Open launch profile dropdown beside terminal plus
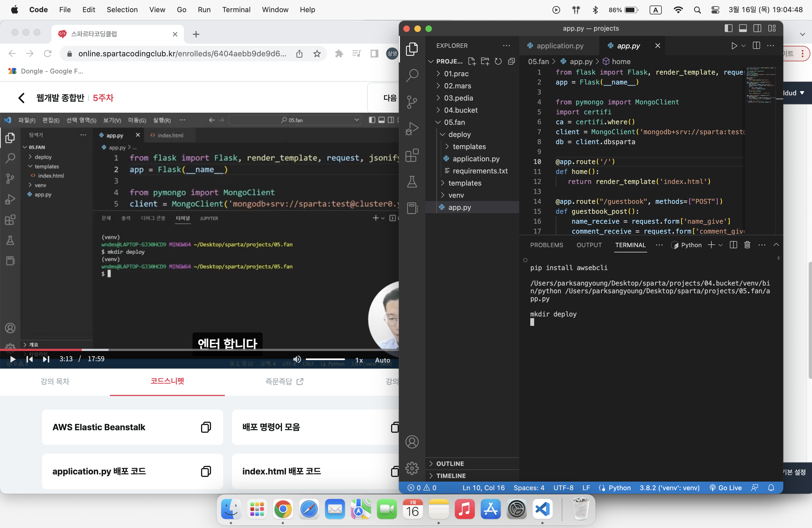The image size is (812, 528). (721, 245)
